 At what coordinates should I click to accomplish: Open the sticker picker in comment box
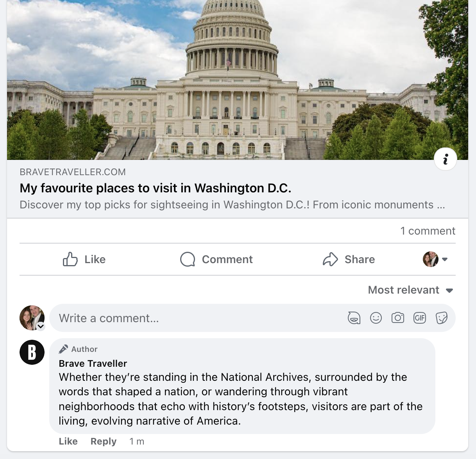(442, 318)
